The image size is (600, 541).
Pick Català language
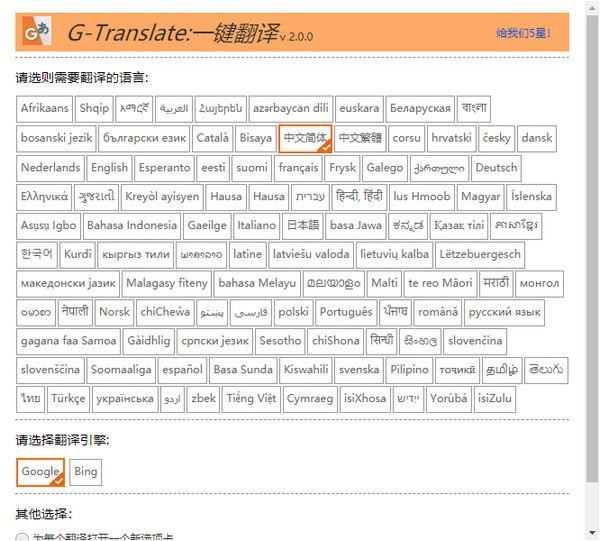212,139
